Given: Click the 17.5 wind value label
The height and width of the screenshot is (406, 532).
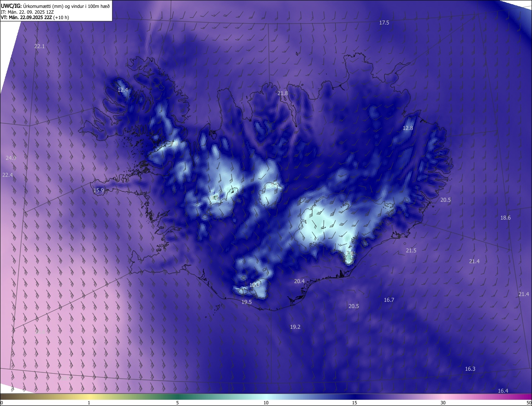Looking at the screenshot, I should tap(384, 23).
